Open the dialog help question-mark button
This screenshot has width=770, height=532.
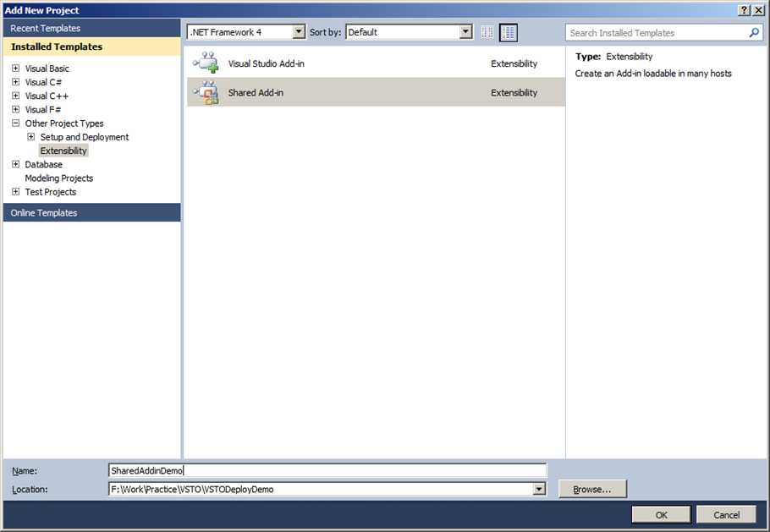coord(745,10)
